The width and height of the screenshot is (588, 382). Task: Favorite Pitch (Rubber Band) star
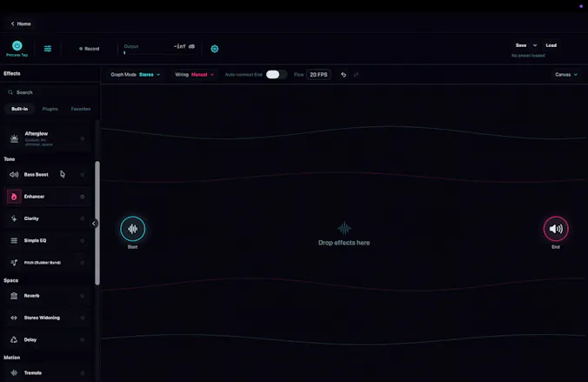point(82,263)
